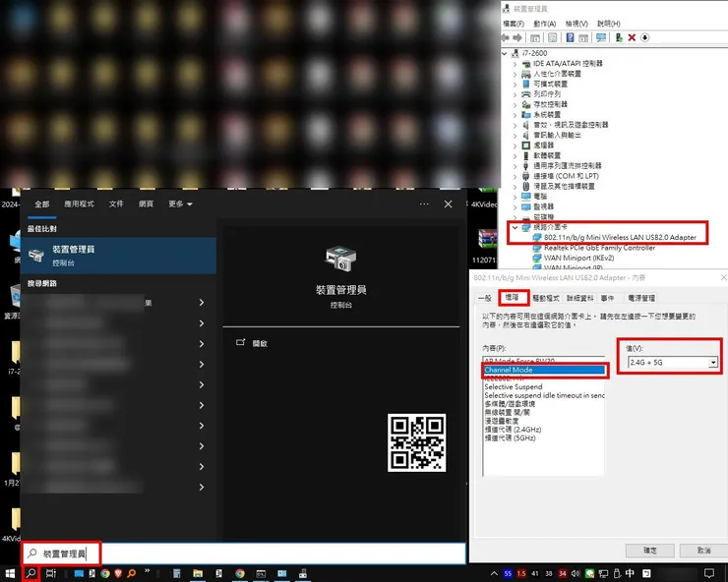Image resolution: width=728 pixels, height=582 pixels.
Task: Click the red X uninstall device icon
Action: [632, 37]
